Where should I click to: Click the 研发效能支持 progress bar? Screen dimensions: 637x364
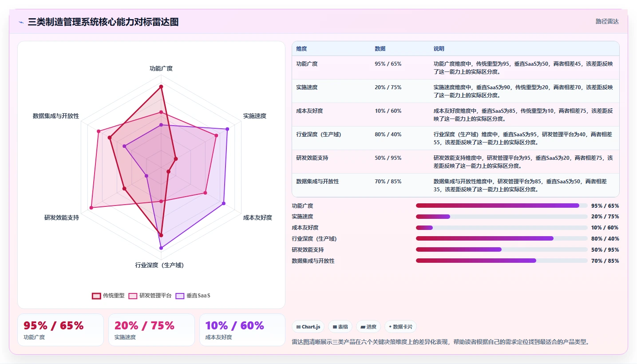(x=502, y=249)
